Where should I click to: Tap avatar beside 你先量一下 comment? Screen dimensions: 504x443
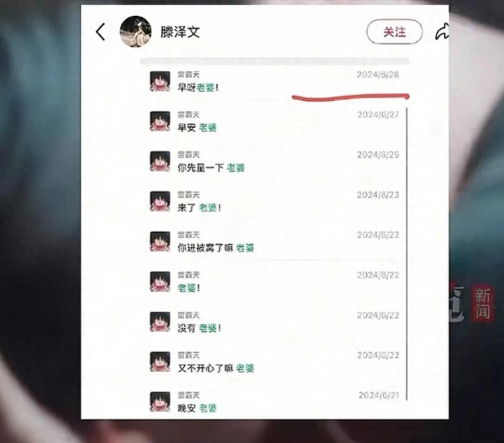[160, 161]
